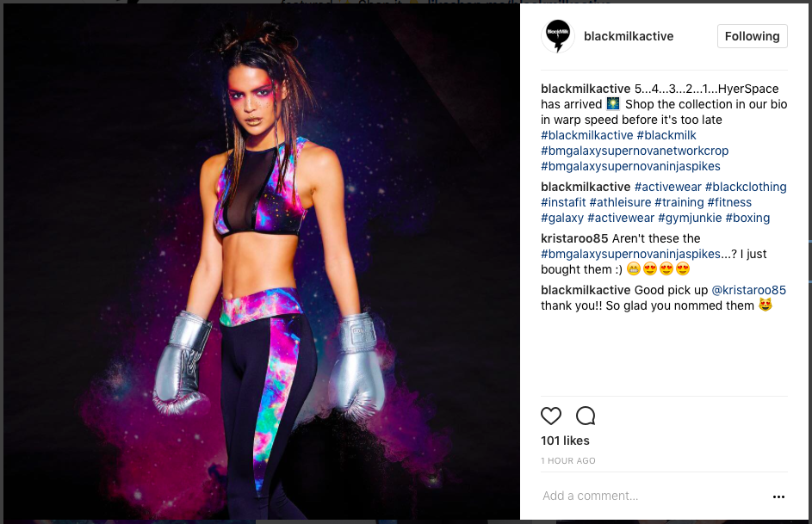View the list of 101 likes

pos(565,441)
